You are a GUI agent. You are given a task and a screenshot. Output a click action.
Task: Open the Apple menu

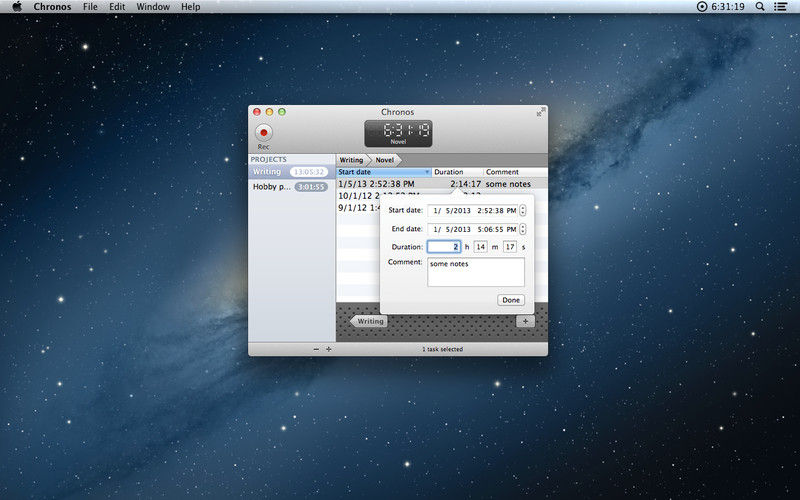coord(17,7)
